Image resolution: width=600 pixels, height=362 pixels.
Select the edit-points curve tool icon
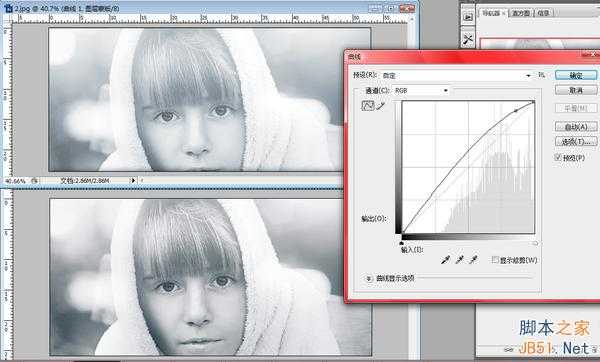pos(367,106)
